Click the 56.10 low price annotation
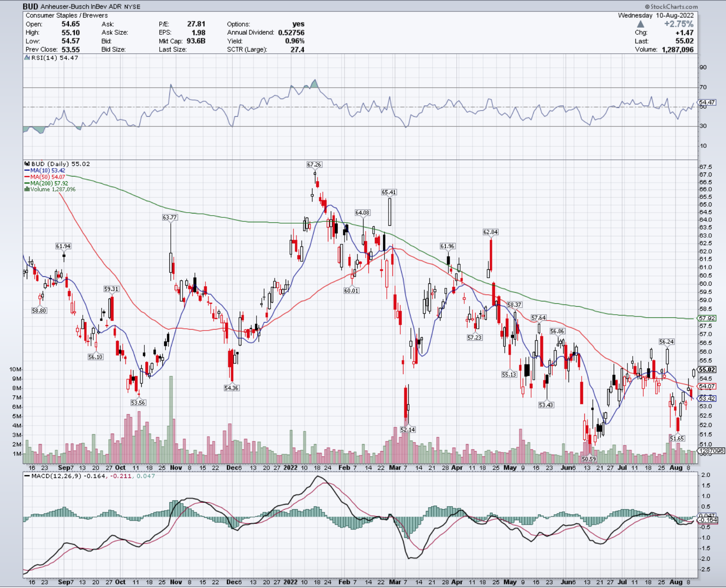 point(95,357)
